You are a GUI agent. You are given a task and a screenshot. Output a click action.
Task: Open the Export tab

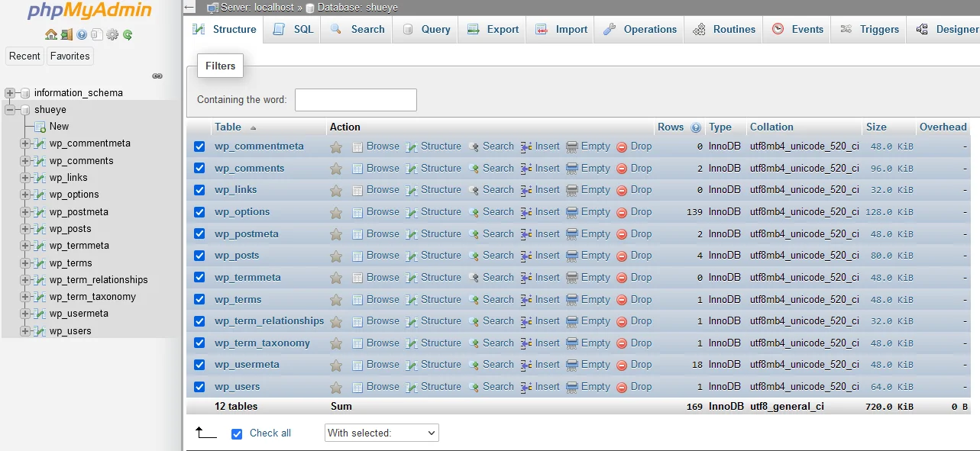click(x=492, y=30)
